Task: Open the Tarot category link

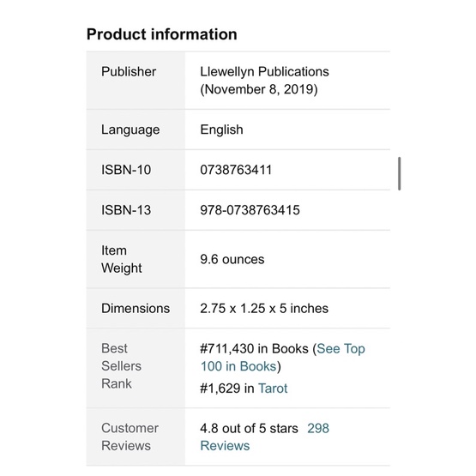Action: coord(273,389)
